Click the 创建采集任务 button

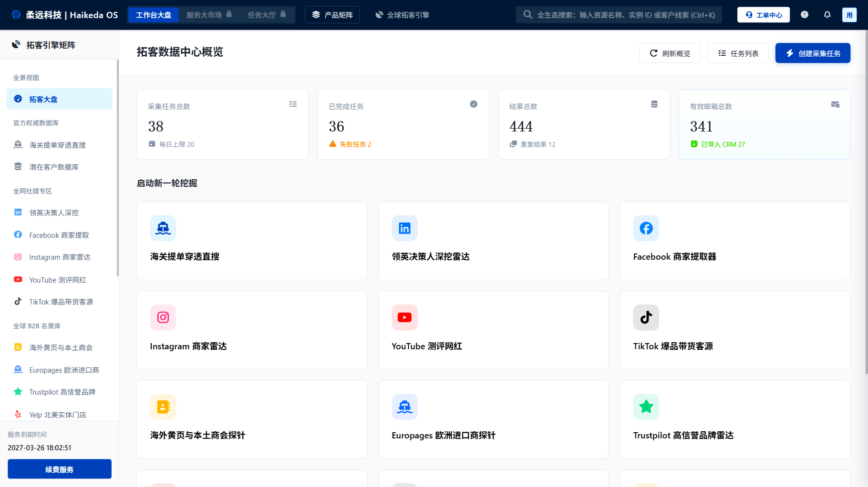[x=813, y=53]
